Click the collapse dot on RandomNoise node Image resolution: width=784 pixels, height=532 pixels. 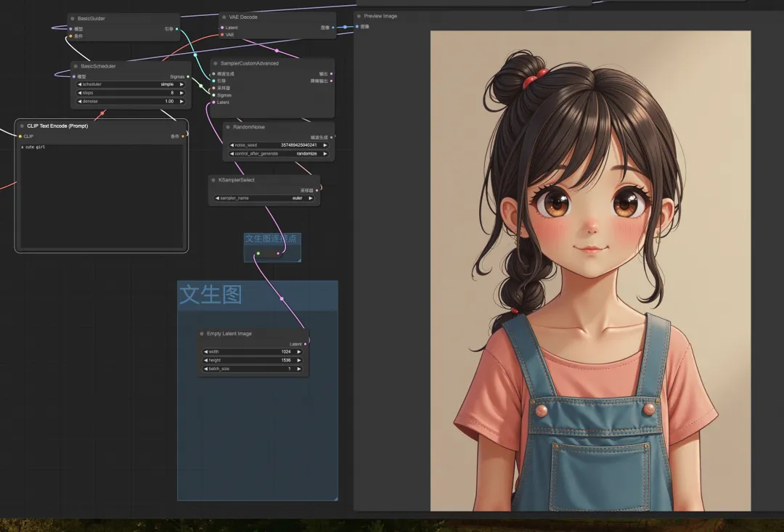pos(228,127)
